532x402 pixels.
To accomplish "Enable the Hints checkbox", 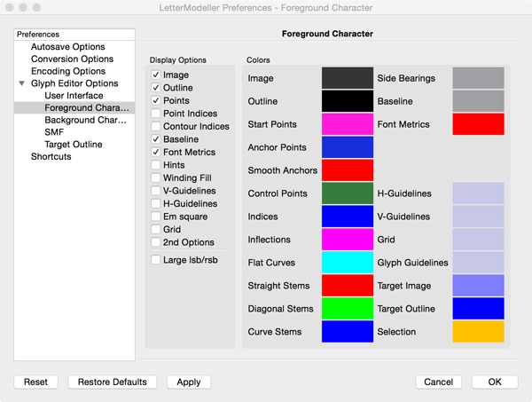I will (x=156, y=165).
